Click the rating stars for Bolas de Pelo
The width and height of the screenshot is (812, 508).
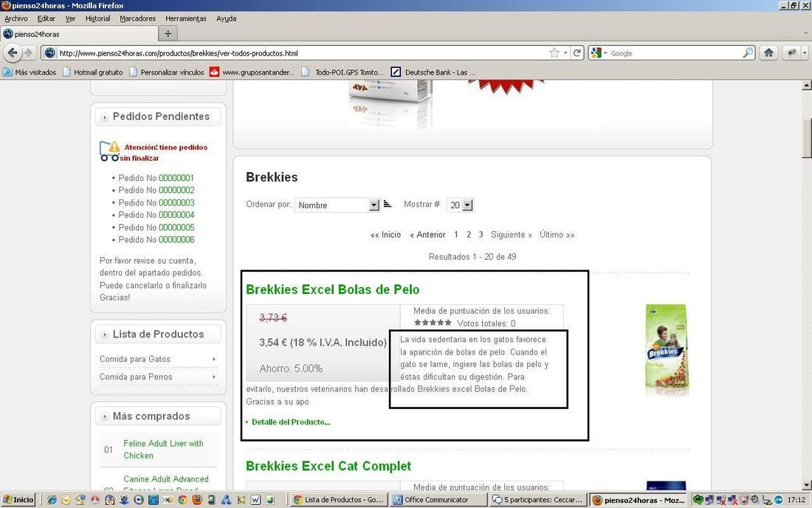pos(433,323)
